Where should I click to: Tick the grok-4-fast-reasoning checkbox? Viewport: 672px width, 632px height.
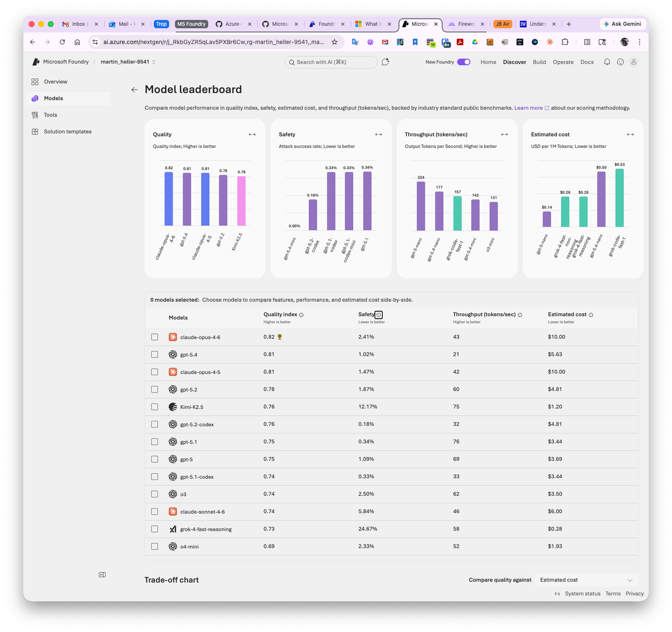coord(155,529)
